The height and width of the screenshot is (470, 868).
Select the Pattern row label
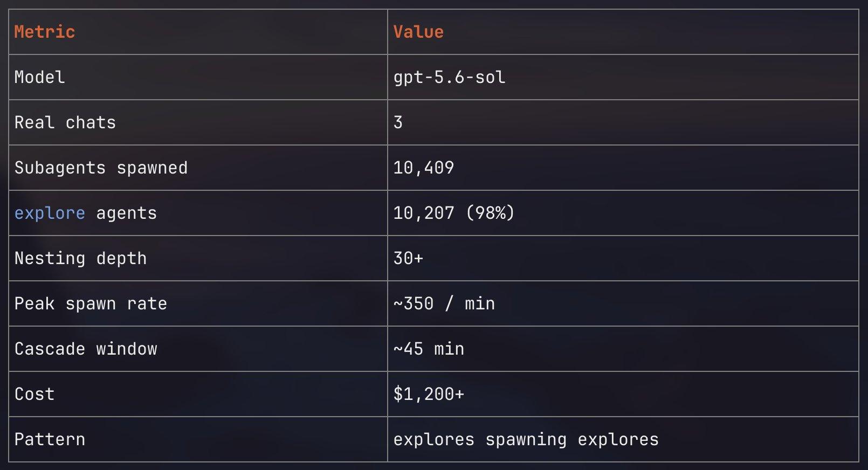50,439
